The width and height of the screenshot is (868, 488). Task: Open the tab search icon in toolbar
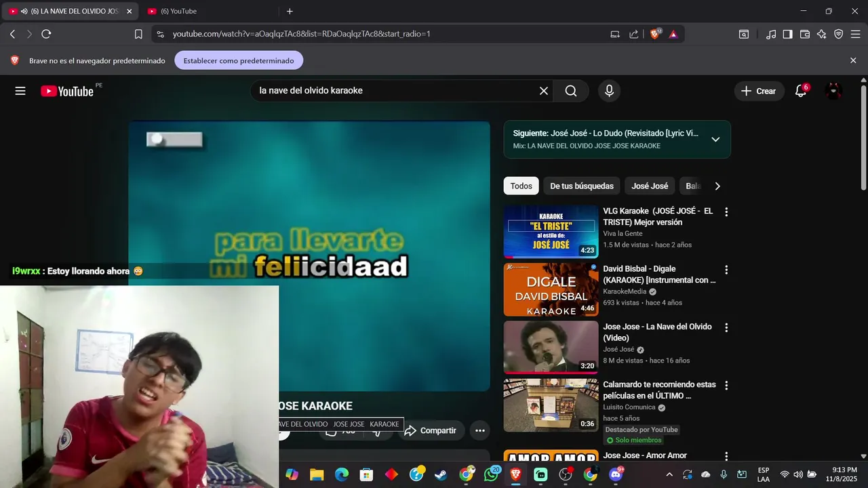coord(744,34)
